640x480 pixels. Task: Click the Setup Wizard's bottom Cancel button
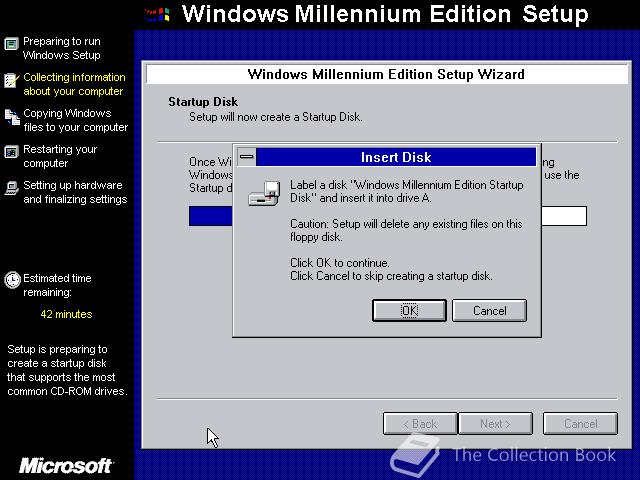point(580,424)
